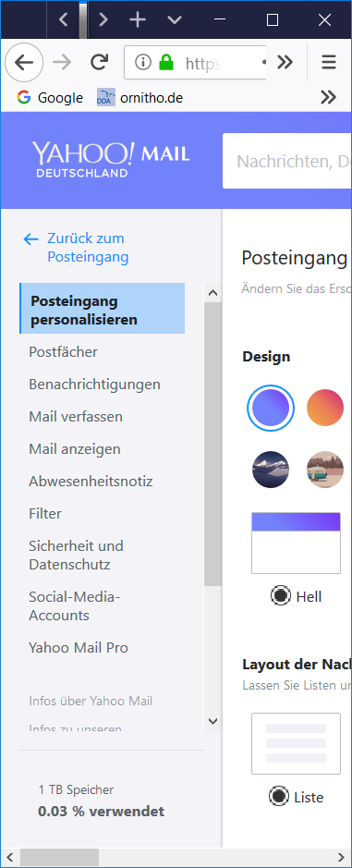Viewport: 352px width, 868px height.
Task: Select the Liste layout radio button
Action: click(279, 797)
